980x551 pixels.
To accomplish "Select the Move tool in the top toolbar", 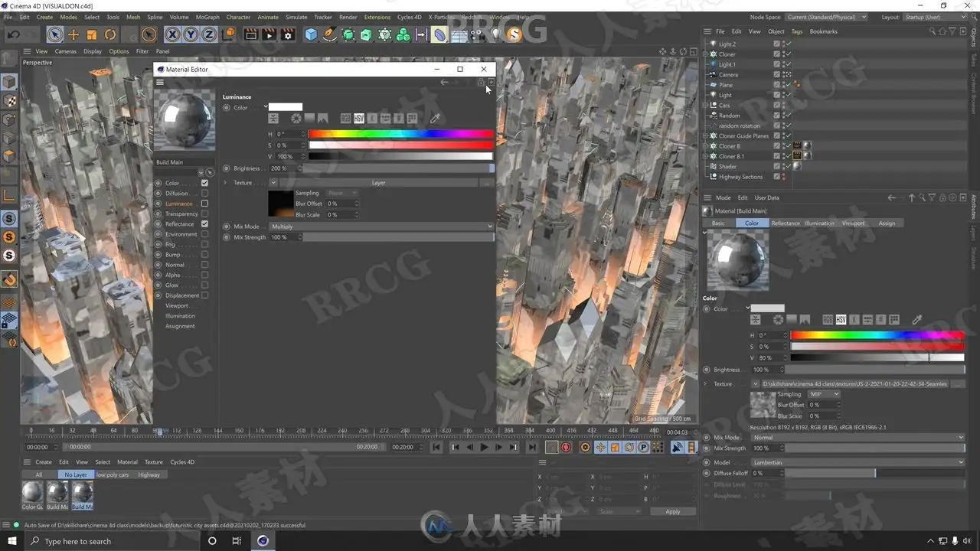I will [x=73, y=34].
